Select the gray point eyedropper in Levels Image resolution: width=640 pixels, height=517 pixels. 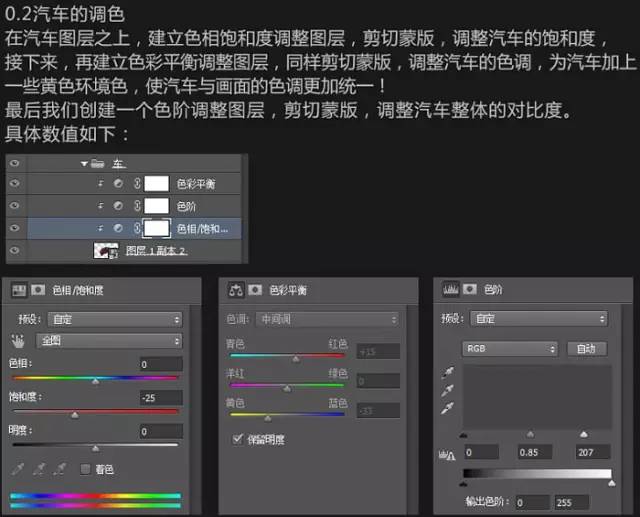pos(448,389)
